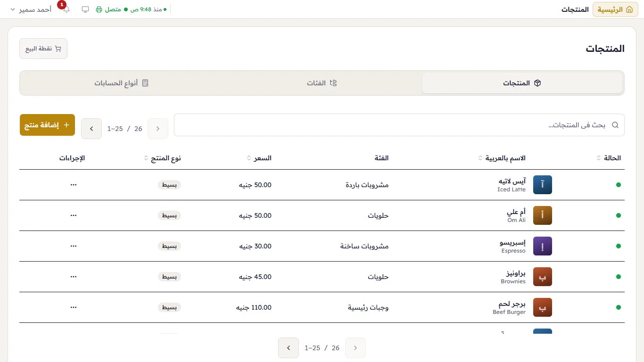644x362 pixels.
Task: Sort products by السعر column
Action: (259, 158)
